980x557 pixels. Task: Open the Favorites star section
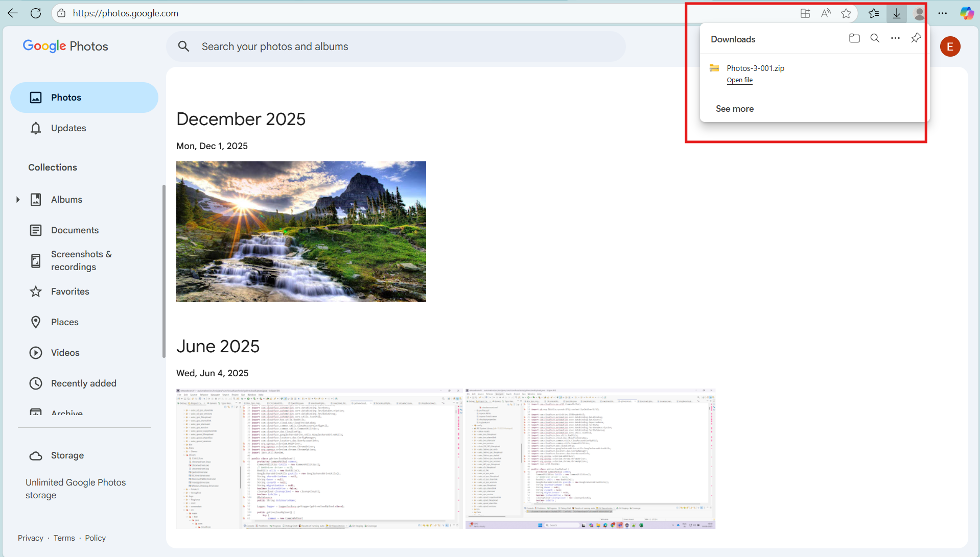coord(70,291)
